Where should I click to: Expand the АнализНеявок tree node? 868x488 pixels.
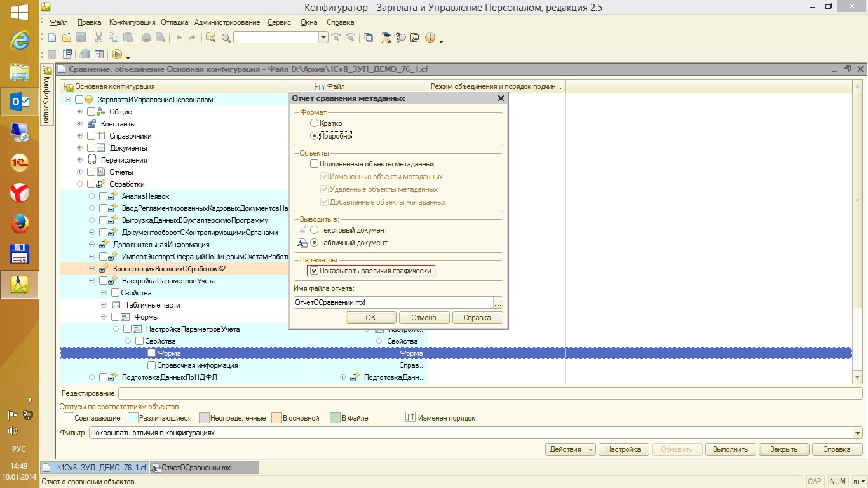click(92, 196)
